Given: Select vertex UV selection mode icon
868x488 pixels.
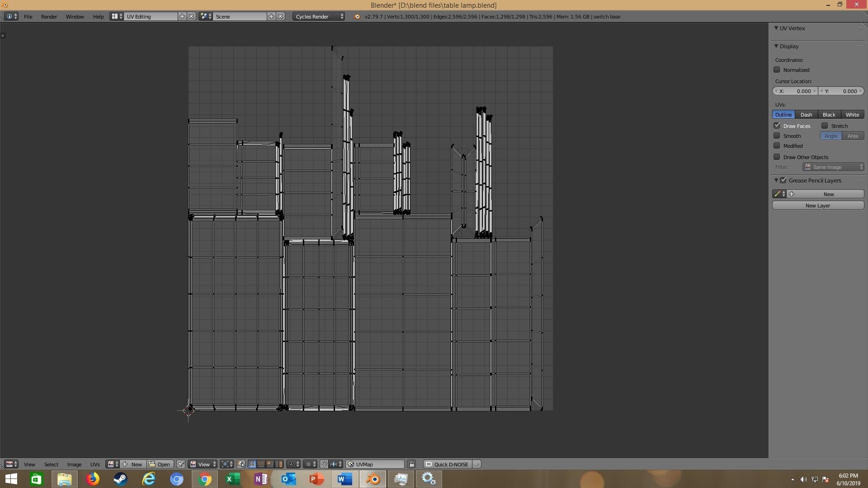Looking at the screenshot, I should pyautogui.click(x=252, y=464).
